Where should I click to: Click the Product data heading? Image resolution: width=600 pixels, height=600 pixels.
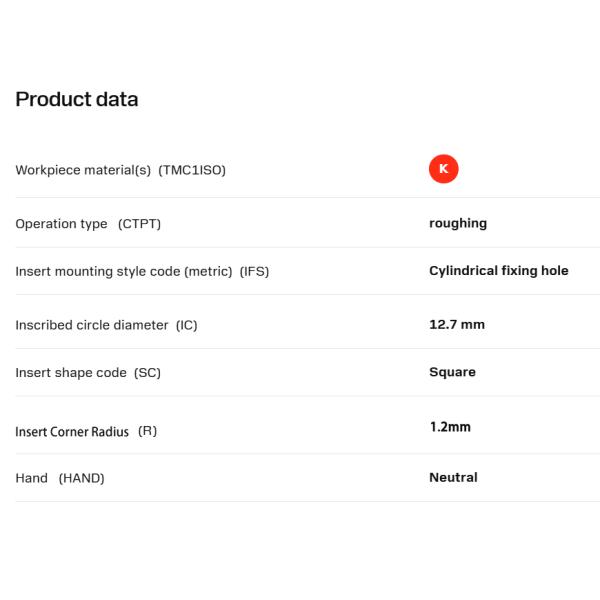coord(77,99)
